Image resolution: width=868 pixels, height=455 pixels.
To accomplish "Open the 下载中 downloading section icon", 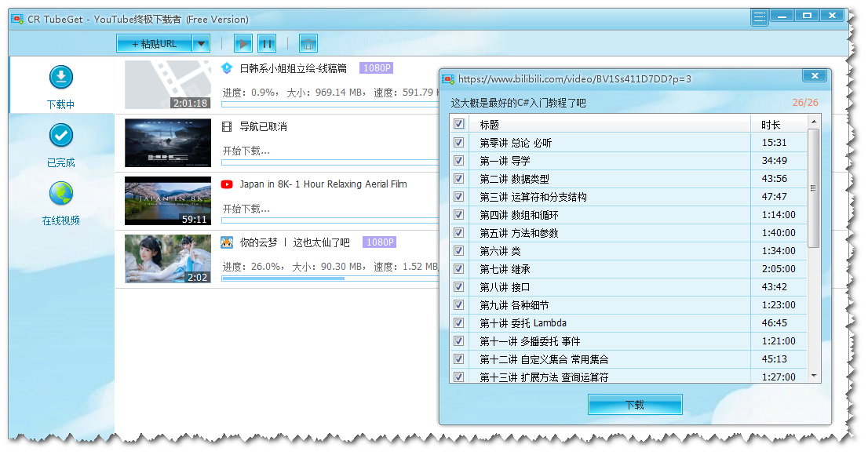I will 61,78.
